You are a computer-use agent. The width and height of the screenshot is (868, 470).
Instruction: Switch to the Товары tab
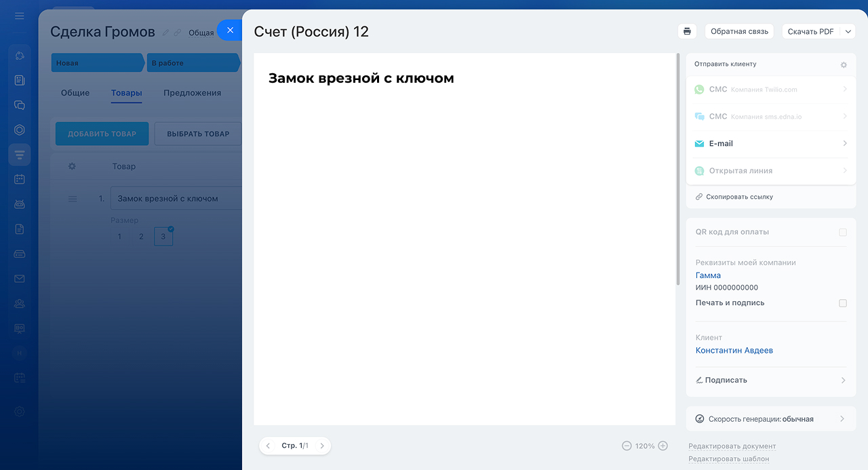click(x=127, y=93)
